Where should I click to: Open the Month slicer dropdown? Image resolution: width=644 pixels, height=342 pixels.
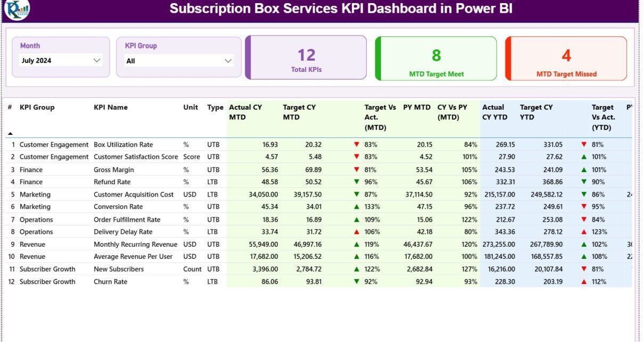(x=96, y=60)
